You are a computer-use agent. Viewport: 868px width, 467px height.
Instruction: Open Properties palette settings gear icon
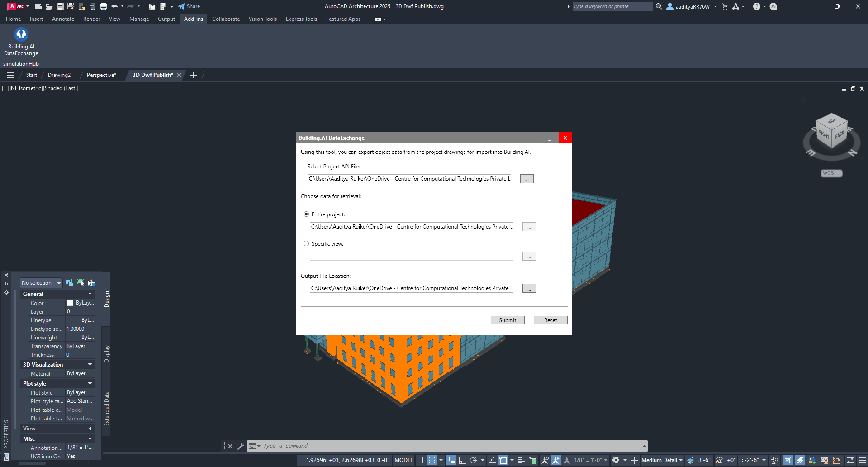pos(6,292)
